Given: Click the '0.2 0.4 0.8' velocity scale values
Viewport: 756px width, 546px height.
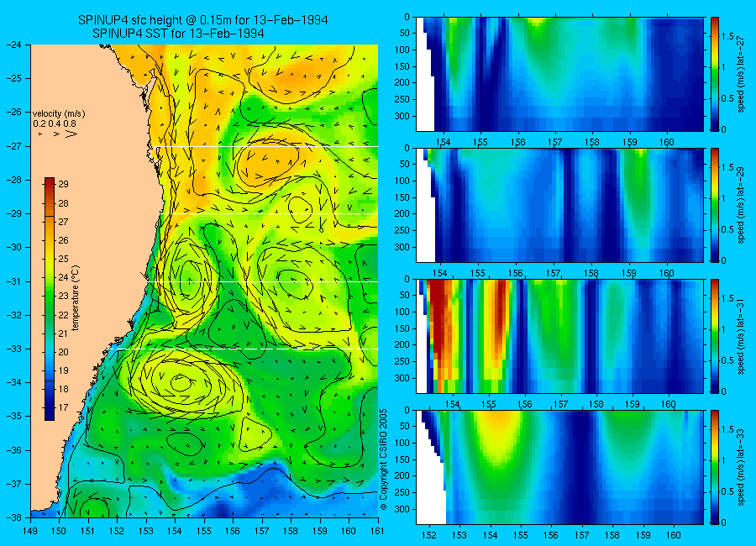Looking at the screenshot, I should tap(55, 124).
